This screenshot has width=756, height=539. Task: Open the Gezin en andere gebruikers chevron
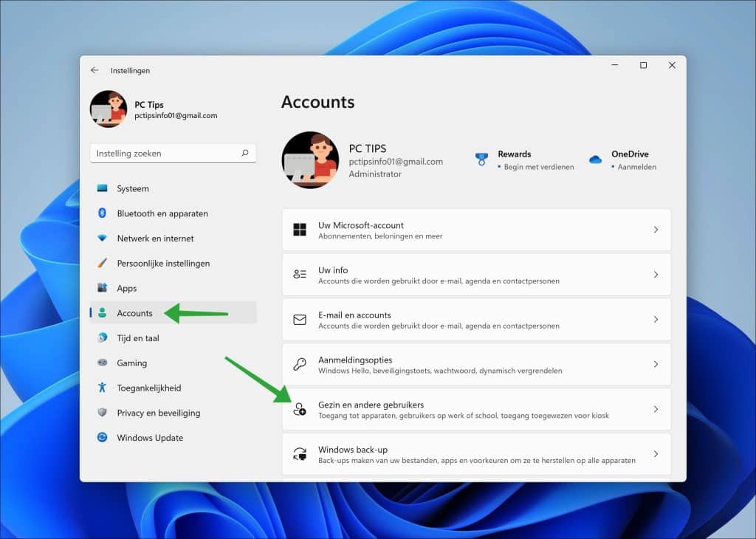click(656, 409)
